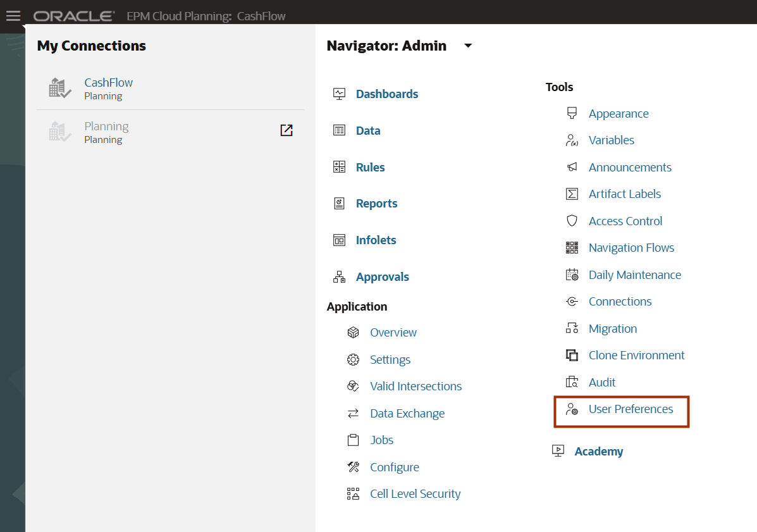The height and width of the screenshot is (532, 757).
Task: Open Application Settings link
Action: [390, 360]
